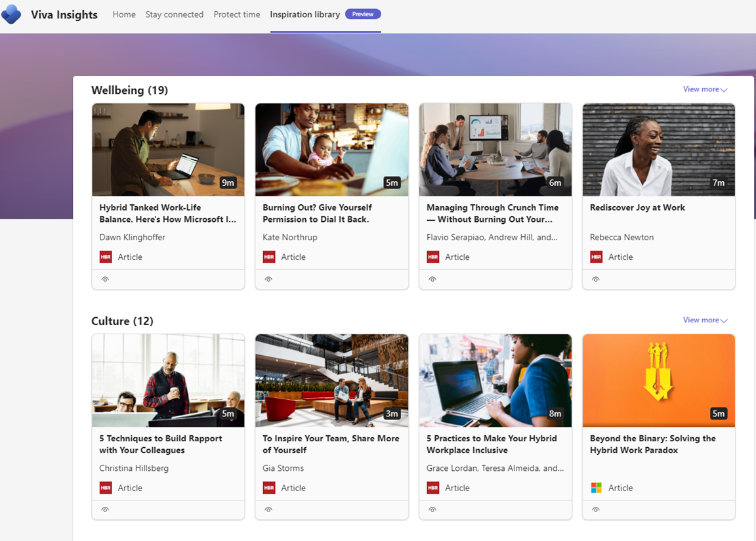Click the orange arrow thumbnail on Beyond the Binary card

click(x=659, y=380)
